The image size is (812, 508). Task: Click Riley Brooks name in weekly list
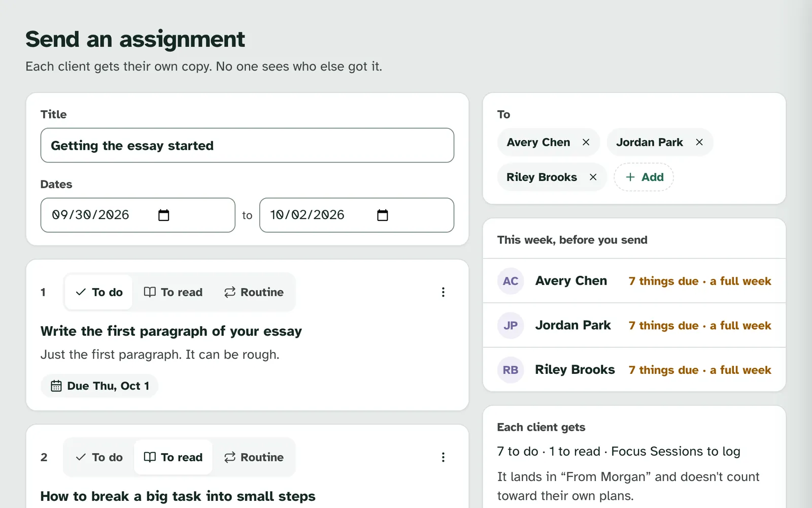click(x=575, y=370)
